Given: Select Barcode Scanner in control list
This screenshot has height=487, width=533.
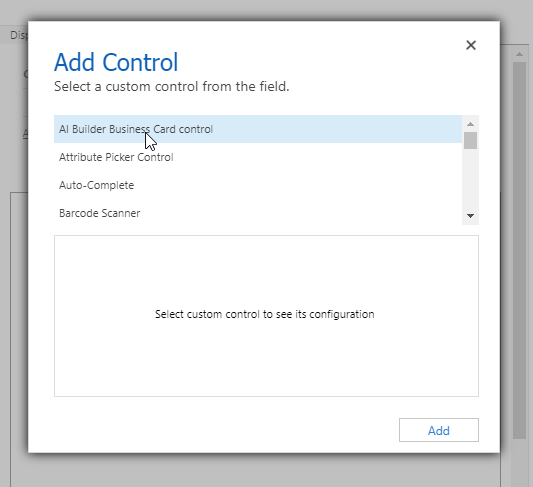Looking at the screenshot, I should tap(258, 213).
